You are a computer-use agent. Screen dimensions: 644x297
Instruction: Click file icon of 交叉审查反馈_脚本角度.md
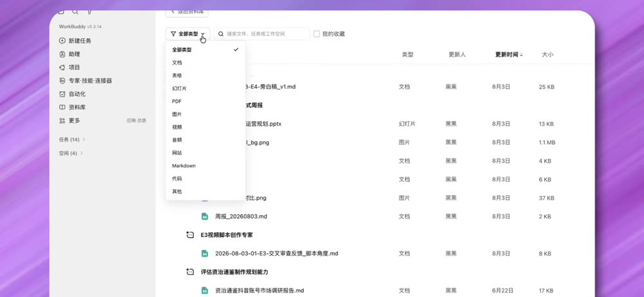(205, 253)
